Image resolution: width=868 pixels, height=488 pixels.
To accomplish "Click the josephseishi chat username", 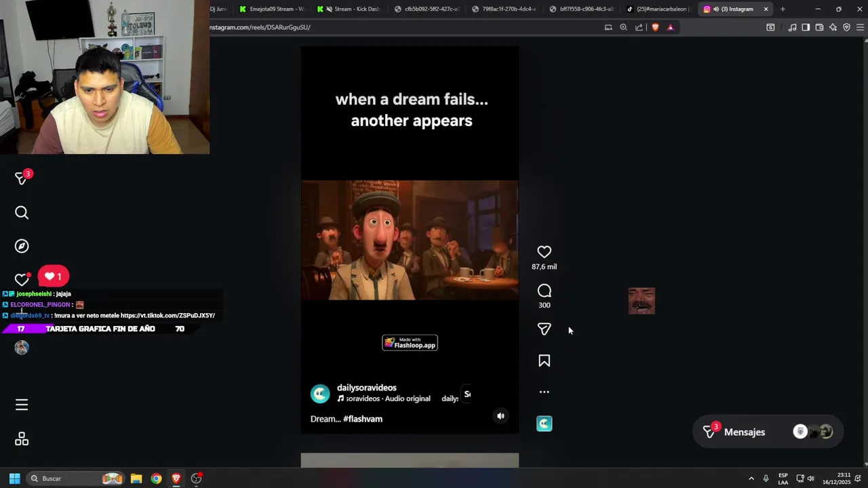I will (x=35, y=294).
